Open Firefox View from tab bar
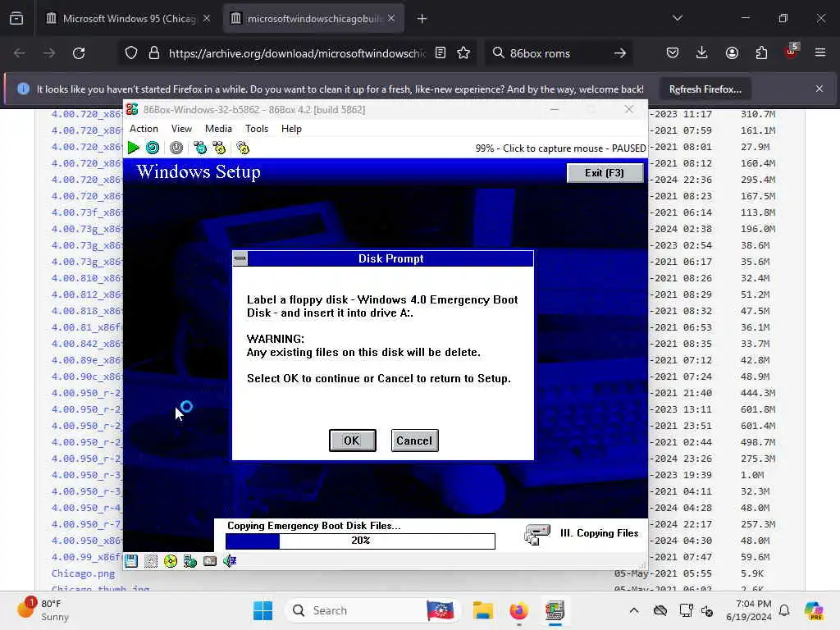 point(16,18)
